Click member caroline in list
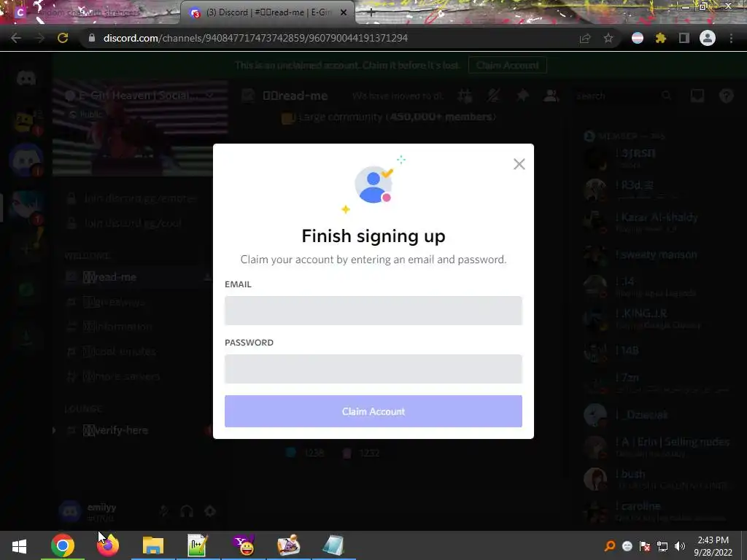This screenshot has width=747, height=560. point(657,510)
